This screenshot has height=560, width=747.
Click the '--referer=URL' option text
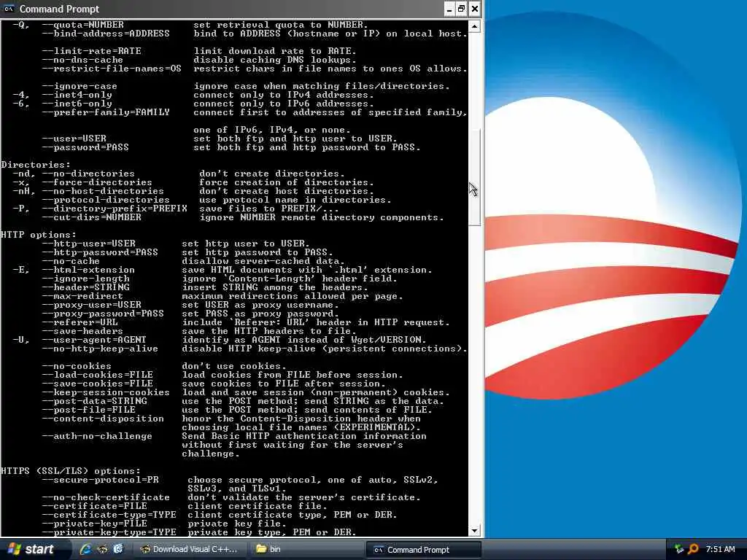(79, 322)
